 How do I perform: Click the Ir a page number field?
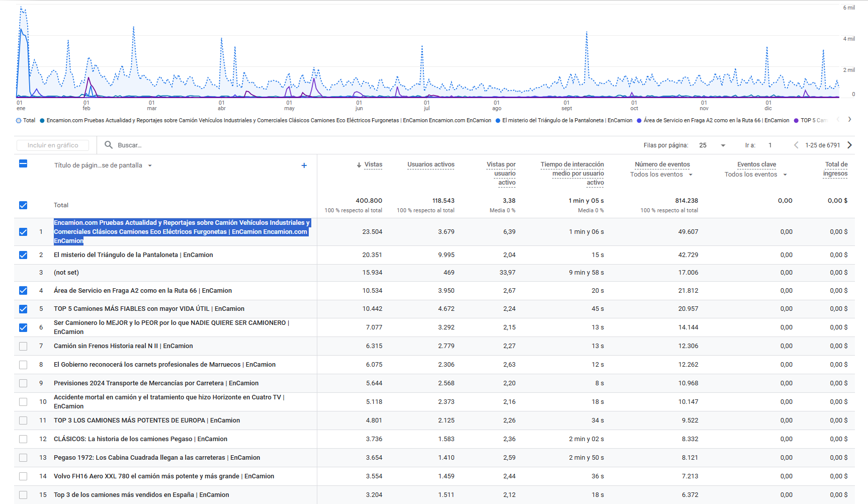pyautogui.click(x=770, y=145)
